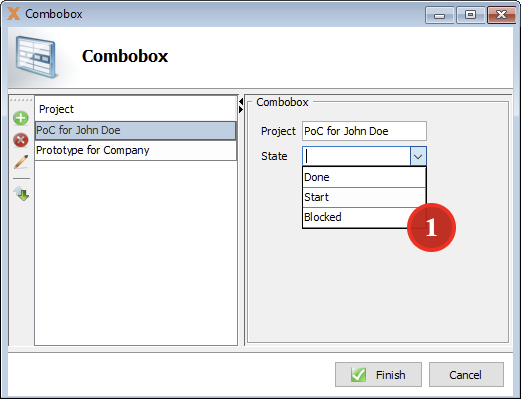Choose Done from the State list
The width and height of the screenshot is (522, 400).
(364, 177)
